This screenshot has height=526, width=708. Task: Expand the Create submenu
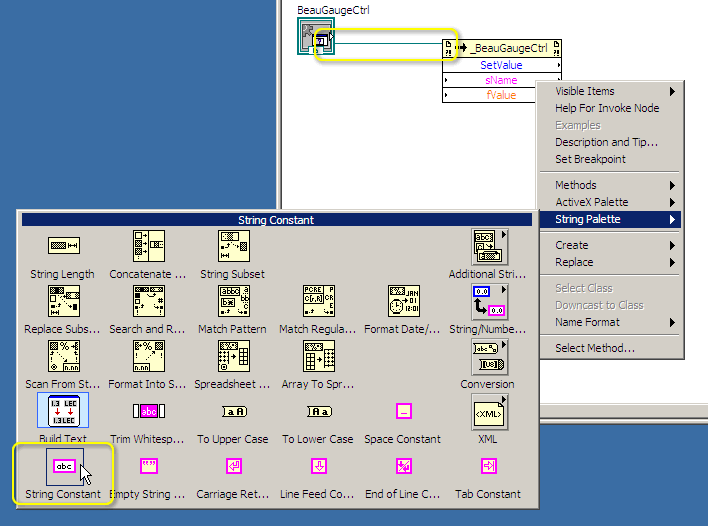612,245
